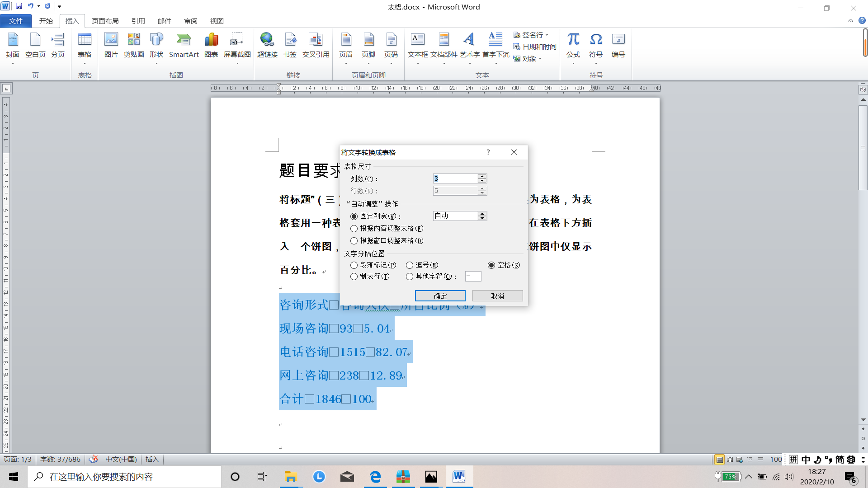Cancel the convert text to table dialog
Image resolution: width=868 pixels, height=488 pixels.
coord(497,296)
